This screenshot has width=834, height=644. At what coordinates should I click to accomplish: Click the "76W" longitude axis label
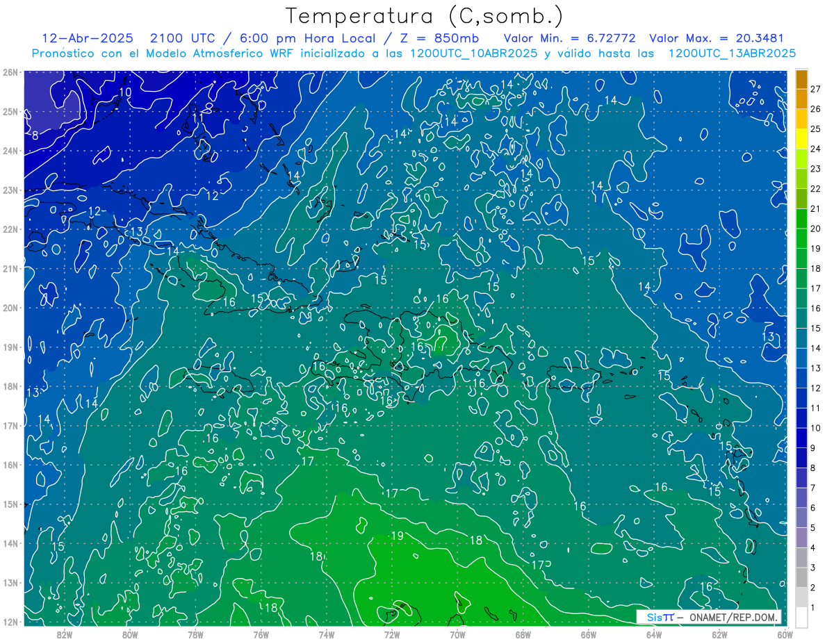pos(261,634)
